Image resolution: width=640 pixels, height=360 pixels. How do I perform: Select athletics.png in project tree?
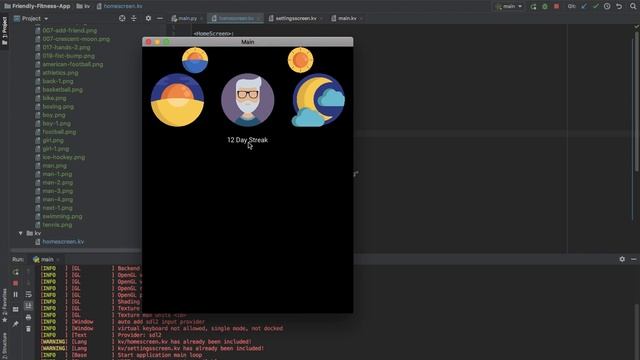point(60,73)
